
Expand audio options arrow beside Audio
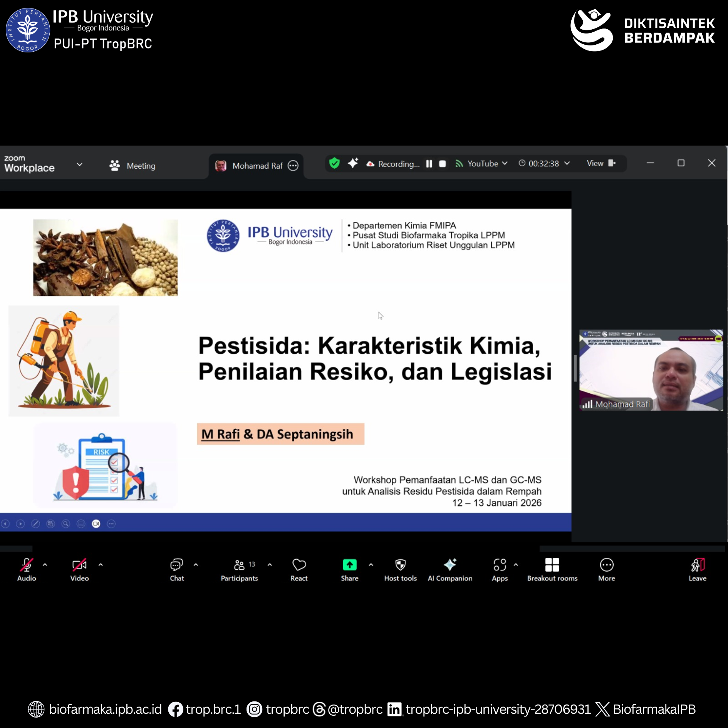click(x=45, y=565)
